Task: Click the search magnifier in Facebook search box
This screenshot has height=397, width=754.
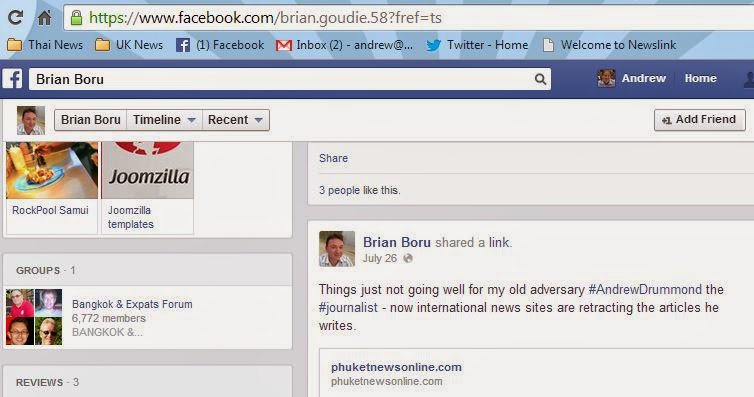Action: click(540, 79)
